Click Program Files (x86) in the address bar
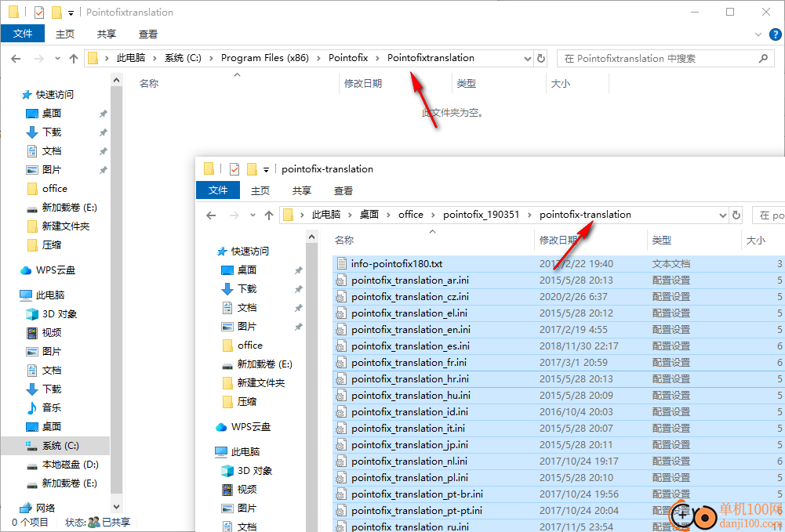This screenshot has height=532, width=785. tap(265, 58)
